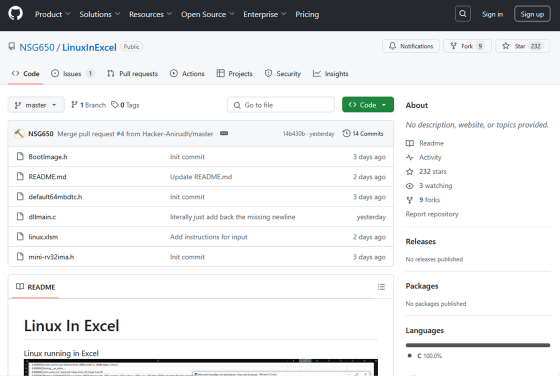Screen dimensions: 560x376
Task: Expand the Resources menu
Action: coord(150,14)
